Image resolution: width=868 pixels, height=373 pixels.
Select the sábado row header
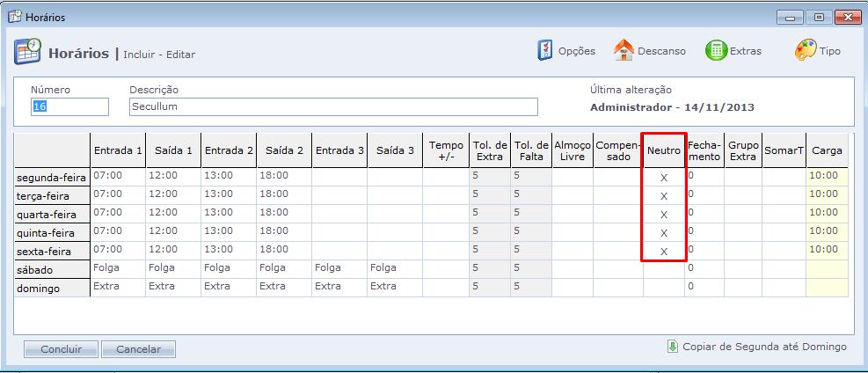[x=52, y=269]
